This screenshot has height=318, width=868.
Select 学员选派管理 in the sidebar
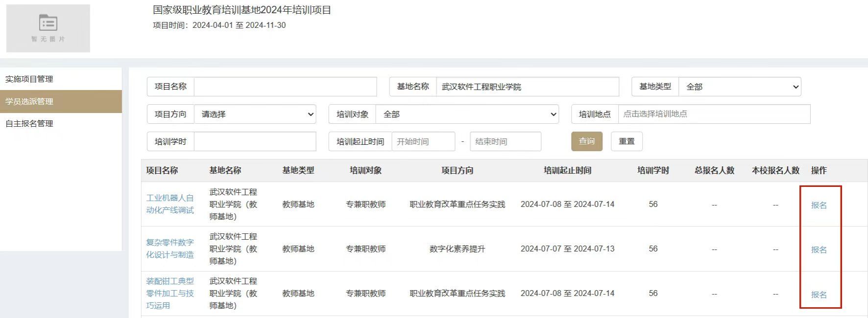[x=29, y=101]
